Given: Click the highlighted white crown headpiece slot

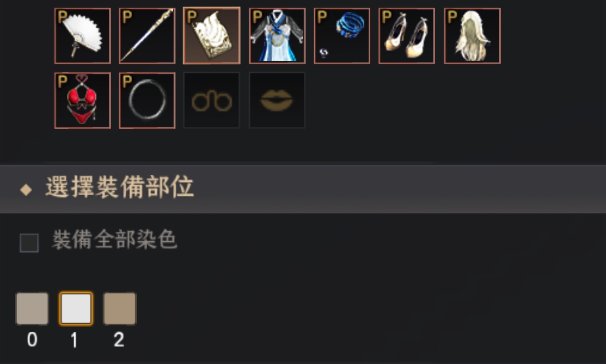Looking at the screenshot, I should click(x=212, y=36).
